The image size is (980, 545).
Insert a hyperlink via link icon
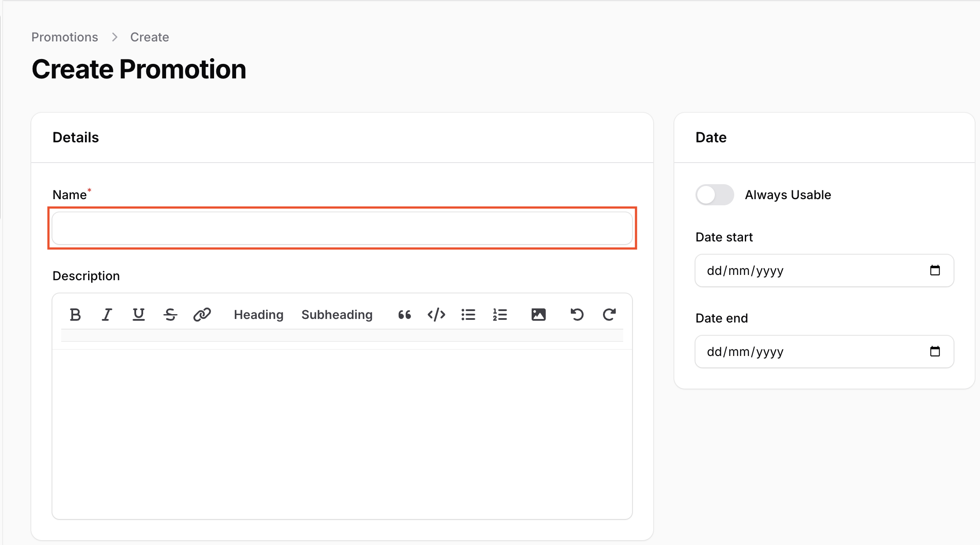coord(202,315)
